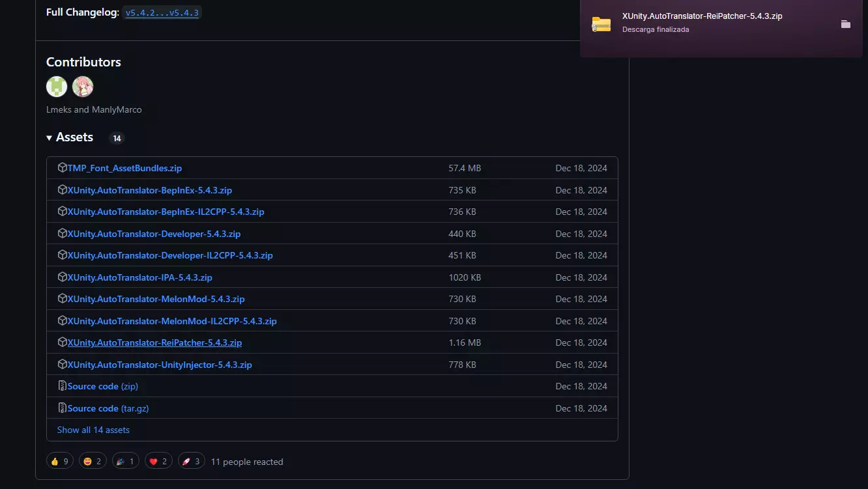
Task: Select the Dec 18, 2024 date for TMP_Font_AssetBundles
Action: coord(581,168)
